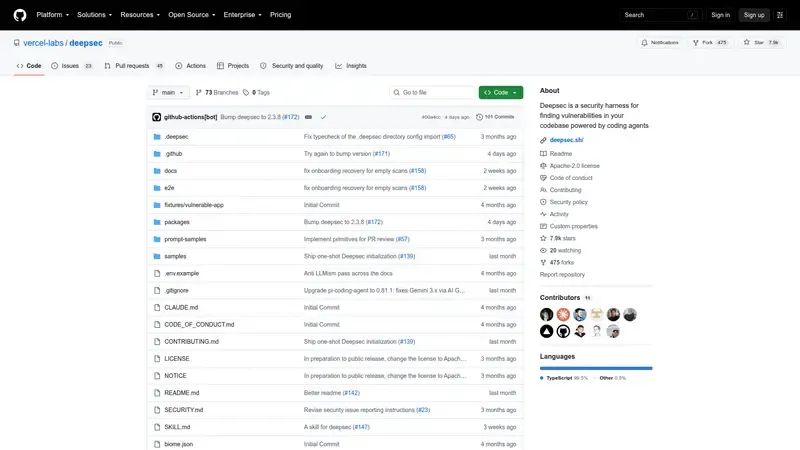Image resolution: width=800 pixels, height=450 pixels.
Task: Open the .env.example file
Action: tap(181, 273)
